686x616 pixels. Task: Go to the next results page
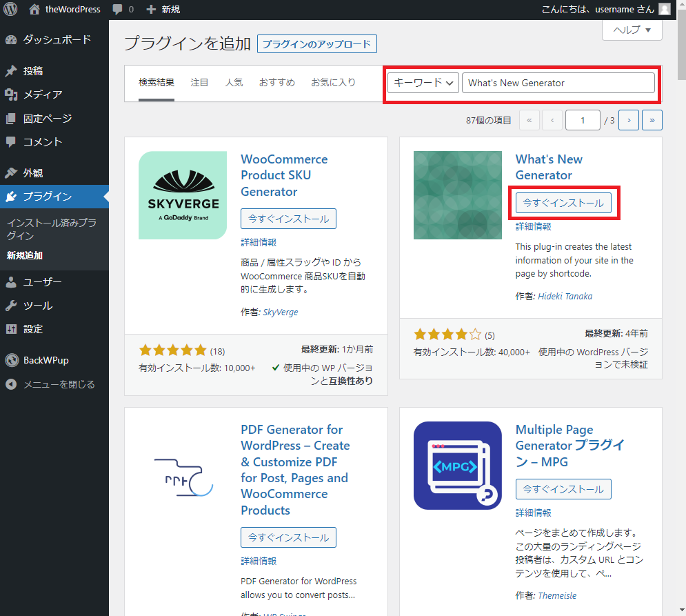click(629, 120)
